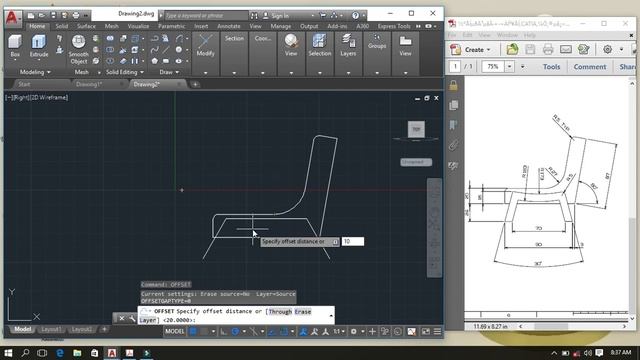The width and height of the screenshot is (640, 360).
Task: Expand the Mesh panel arrow
Action: tap(99, 72)
